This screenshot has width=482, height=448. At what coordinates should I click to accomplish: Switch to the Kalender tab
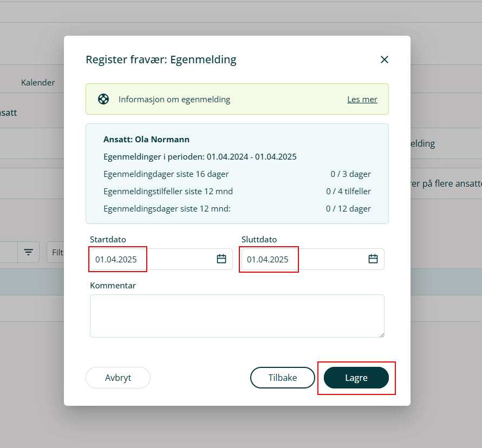point(38,83)
